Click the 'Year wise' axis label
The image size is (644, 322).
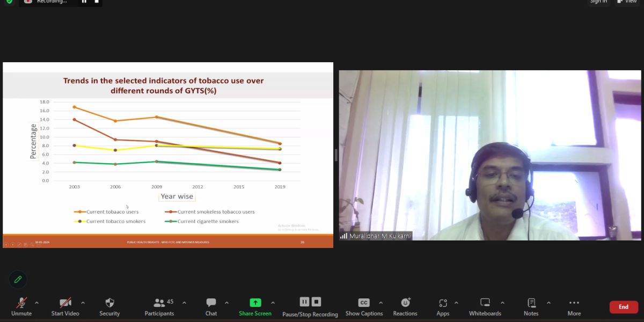click(177, 196)
